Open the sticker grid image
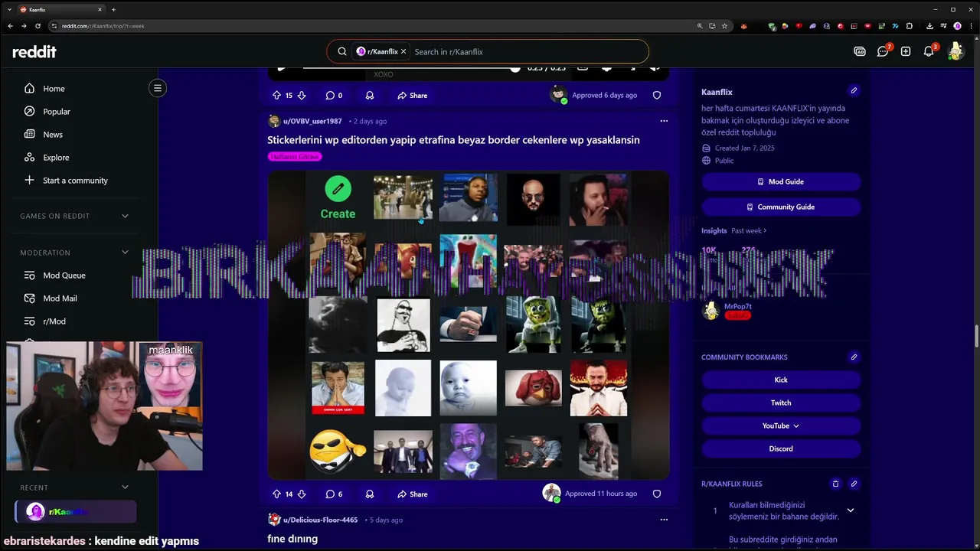This screenshot has height=551, width=980. 469,324
